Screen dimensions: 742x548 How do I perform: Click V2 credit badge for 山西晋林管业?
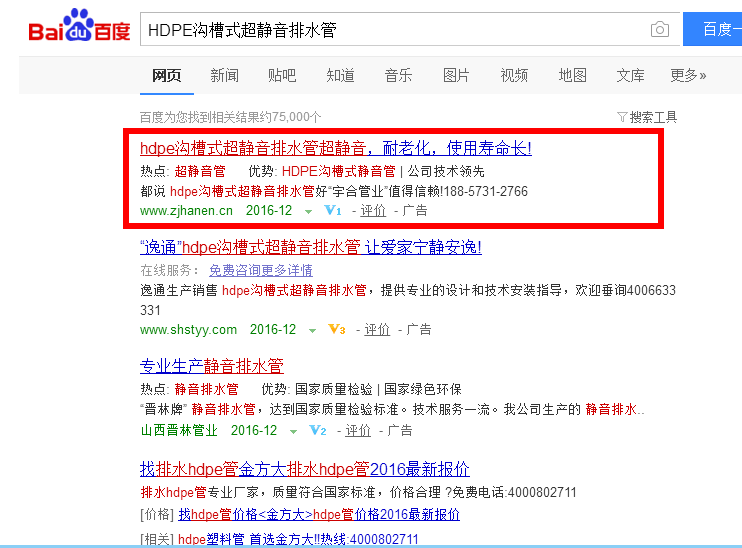tap(318, 431)
